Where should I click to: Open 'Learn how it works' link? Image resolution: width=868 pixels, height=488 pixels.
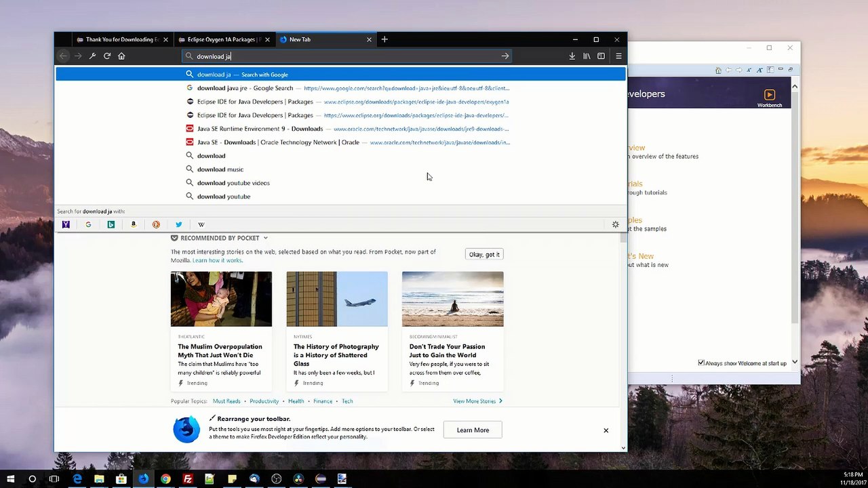coord(217,260)
